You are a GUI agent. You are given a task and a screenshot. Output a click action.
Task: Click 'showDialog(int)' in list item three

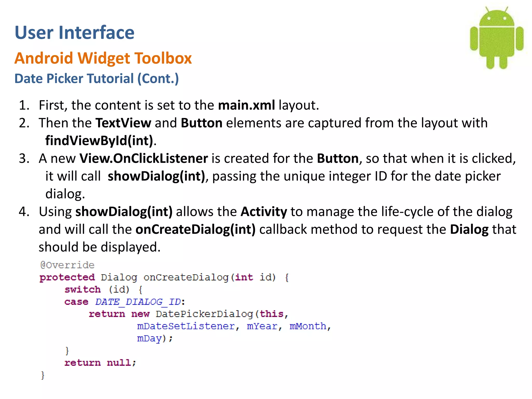156,176
